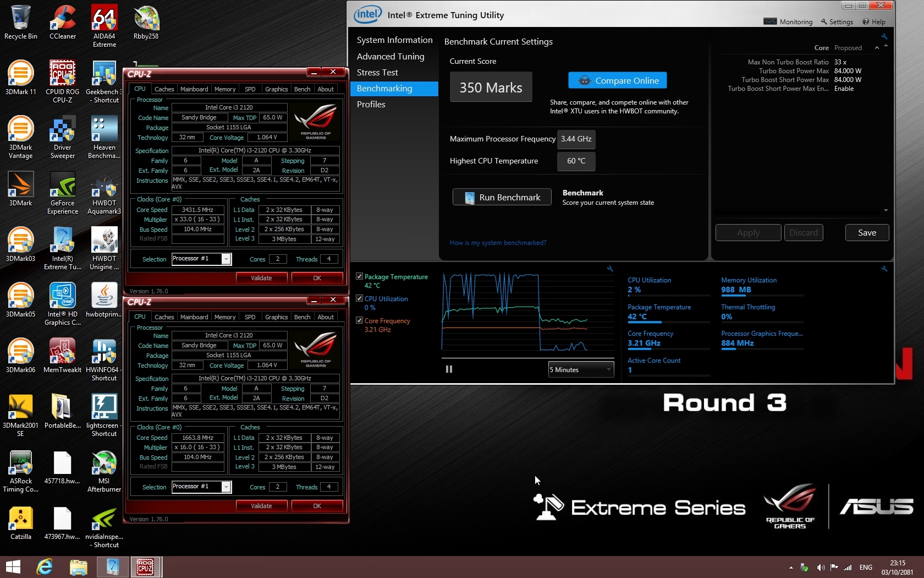Click the graph settings wrench icon
Viewport: 924px width, 578px height.
click(x=610, y=269)
